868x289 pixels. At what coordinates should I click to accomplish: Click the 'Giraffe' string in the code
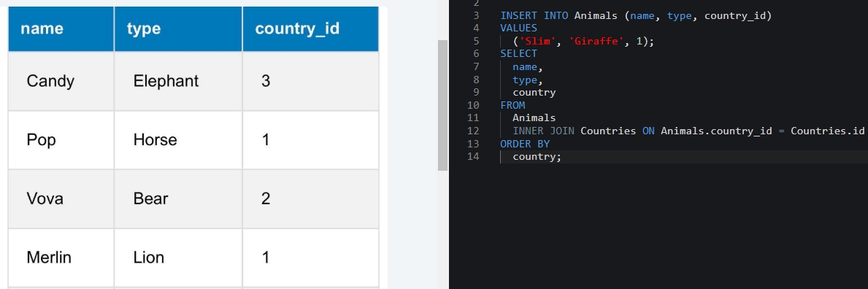(x=594, y=42)
